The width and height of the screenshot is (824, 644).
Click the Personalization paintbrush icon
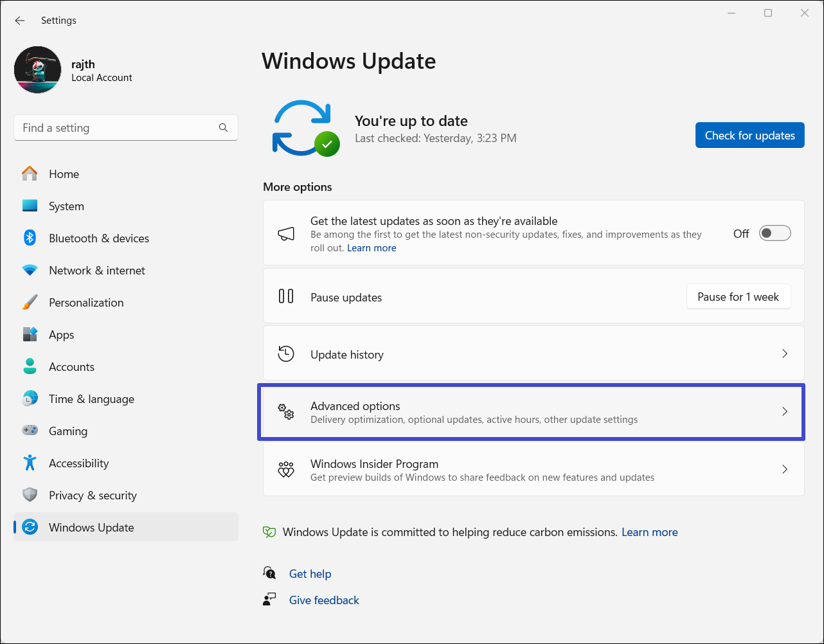click(30, 303)
